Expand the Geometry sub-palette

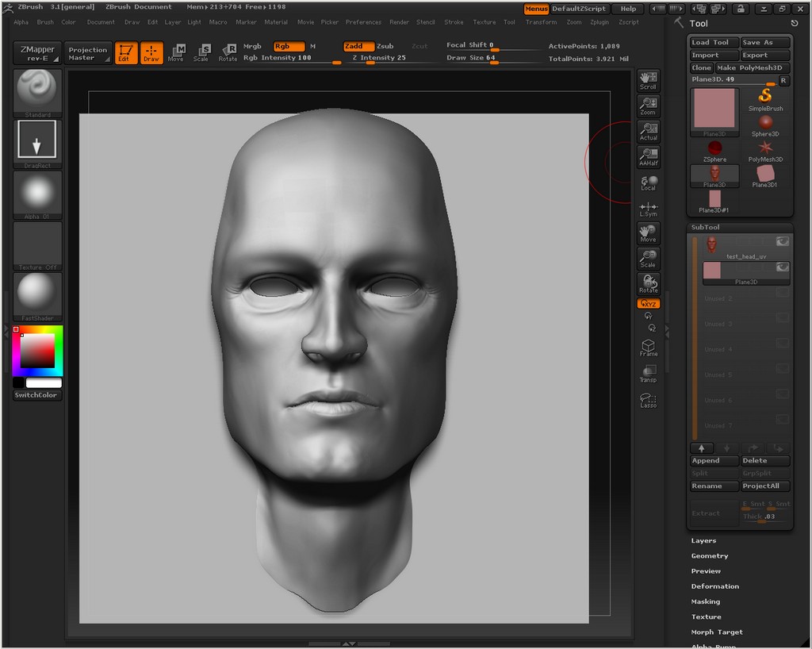coord(709,556)
